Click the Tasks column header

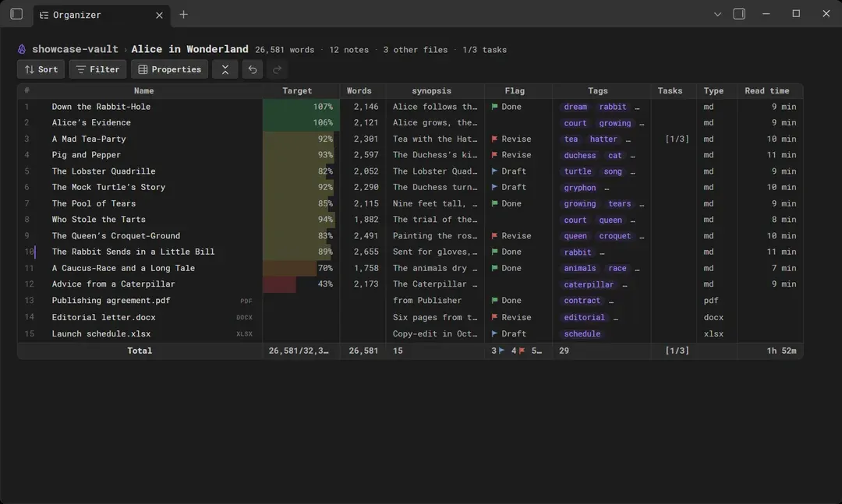tap(670, 90)
